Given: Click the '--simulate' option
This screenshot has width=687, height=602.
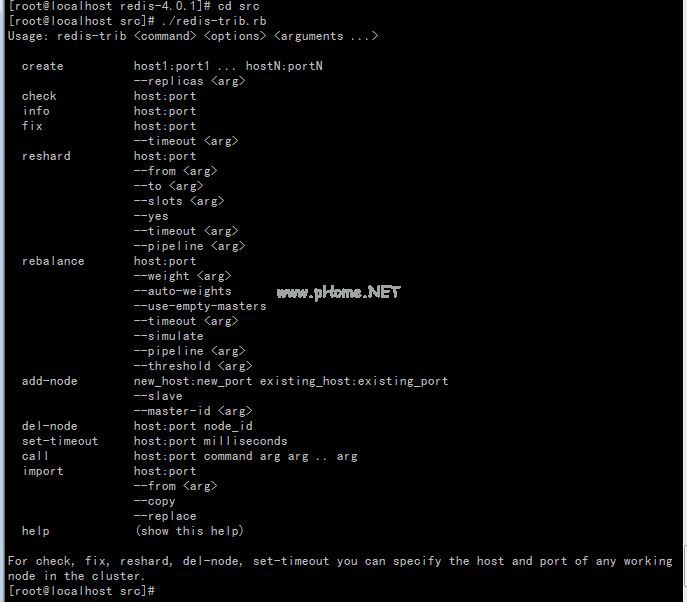Looking at the screenshot, I should [x=168, y=336].
